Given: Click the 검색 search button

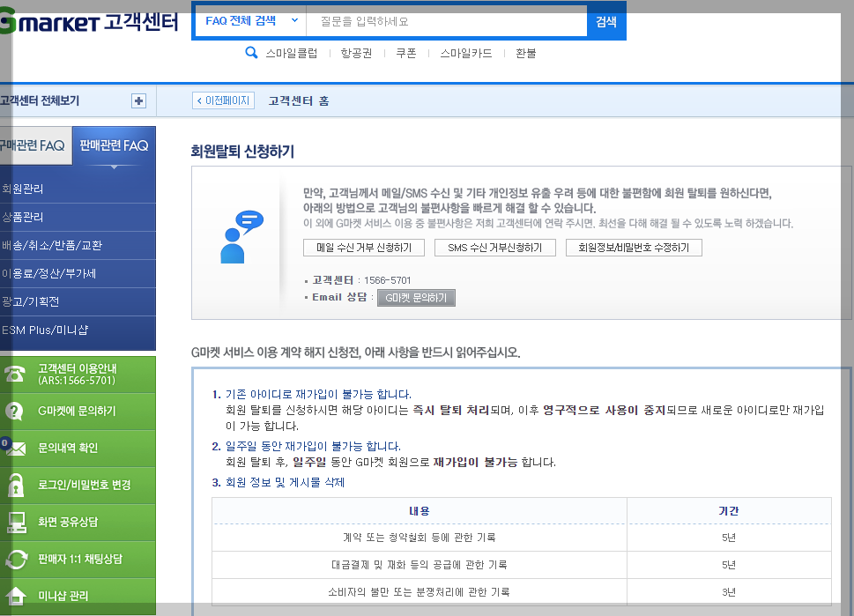Looking at the screenshot, I should click(606, 21).
